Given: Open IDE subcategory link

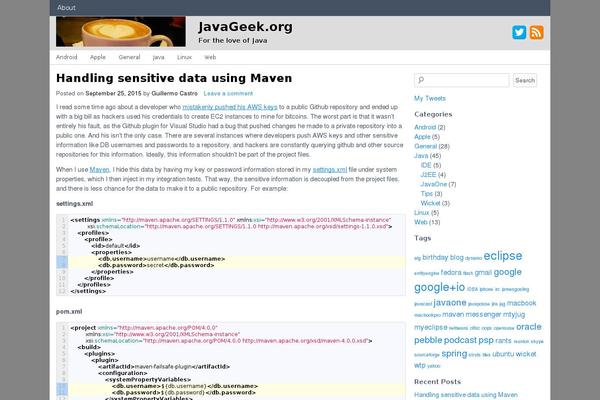Looking at the screenshot, I should pyautogui.click(x=426, y=165).
